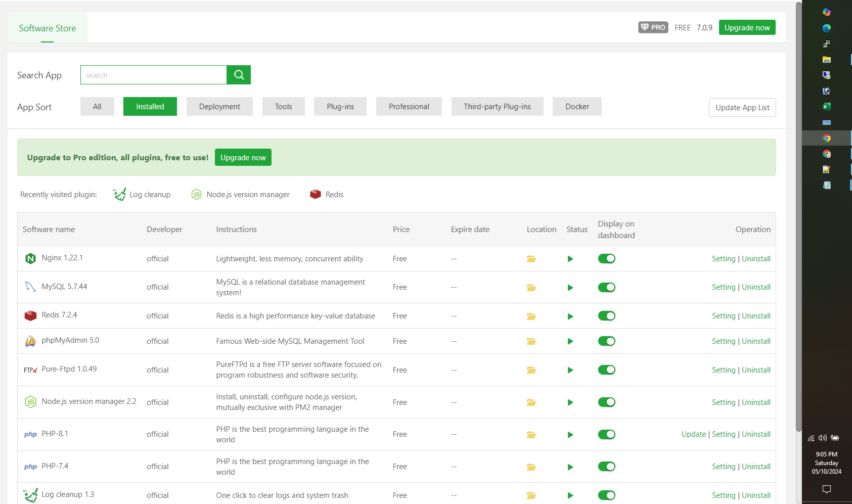This screenshot has height=504, width=852.
Task: Click the start arrow for Nginx status
Action: pos(570,258)
